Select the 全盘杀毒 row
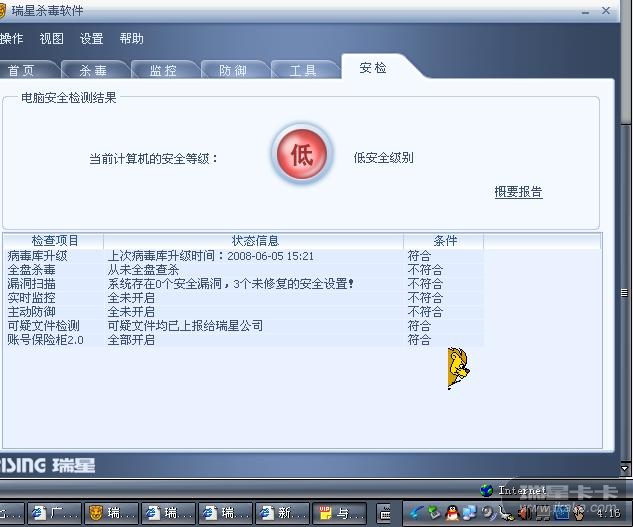Screen dimensions: 633x527 coord(244,270)
